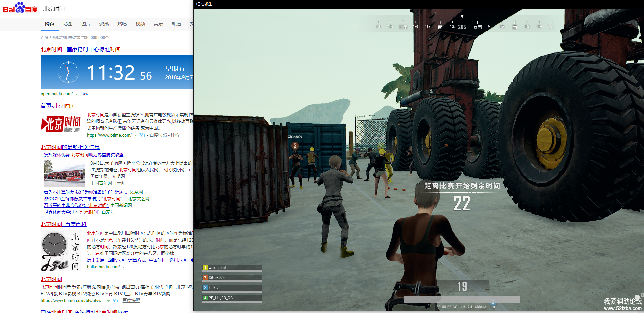The image size is (644, 313).
Task: Open the 北京时间_百度百科 result link
Action: [63, 224]
